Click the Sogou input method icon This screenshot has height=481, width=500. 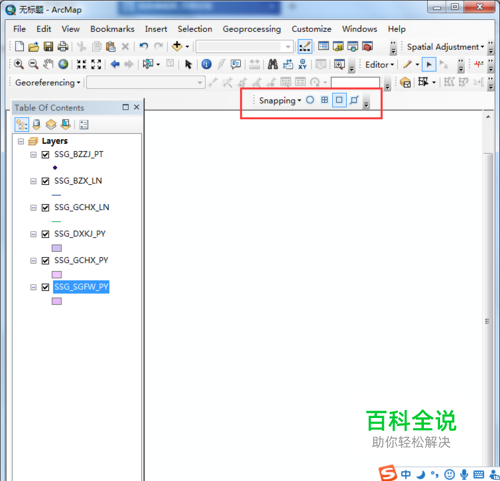[388, 473]
